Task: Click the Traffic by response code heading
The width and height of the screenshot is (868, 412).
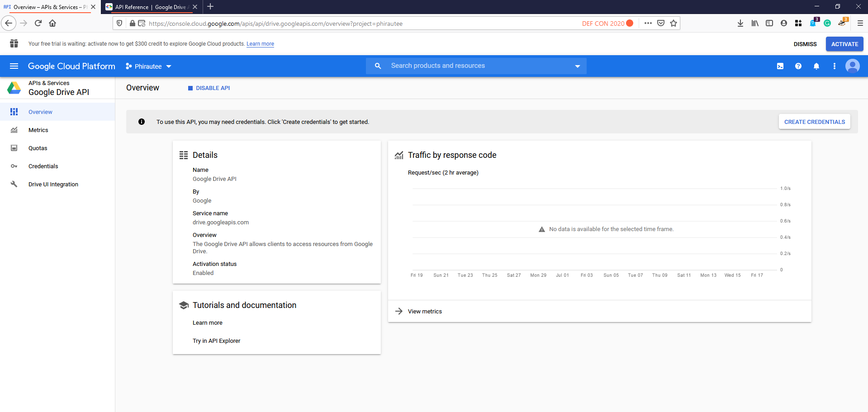Action: pos(452,155)
